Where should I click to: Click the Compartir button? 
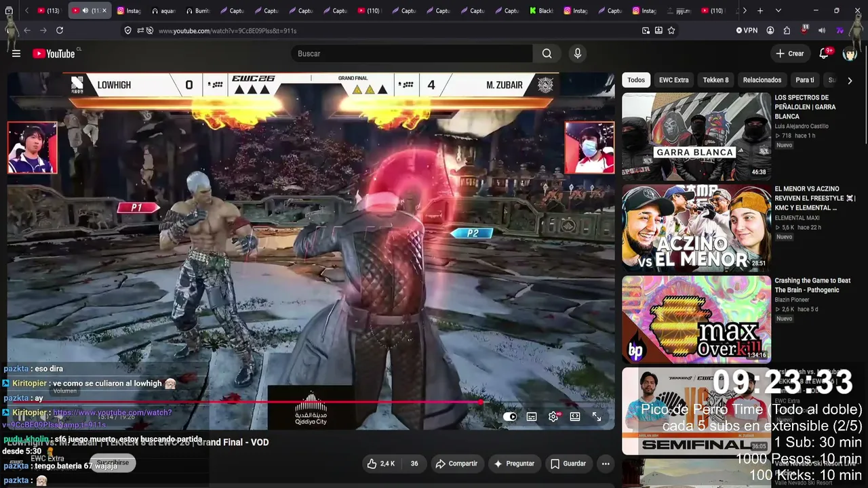(456, 464)
